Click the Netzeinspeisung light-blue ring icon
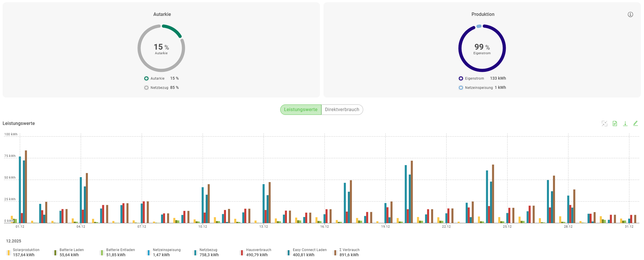 (x=461, y=88)
